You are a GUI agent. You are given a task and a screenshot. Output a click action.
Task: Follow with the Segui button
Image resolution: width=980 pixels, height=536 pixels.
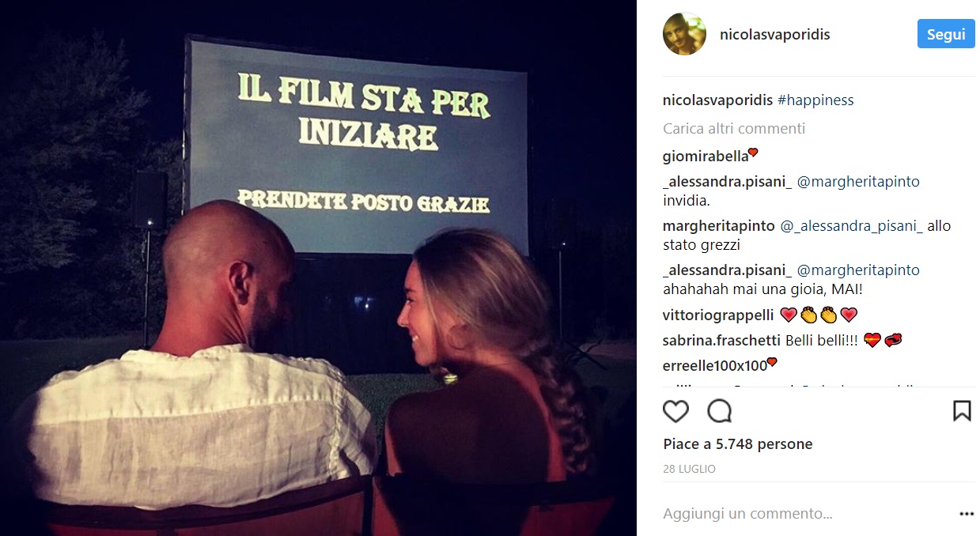coord(946,34)
